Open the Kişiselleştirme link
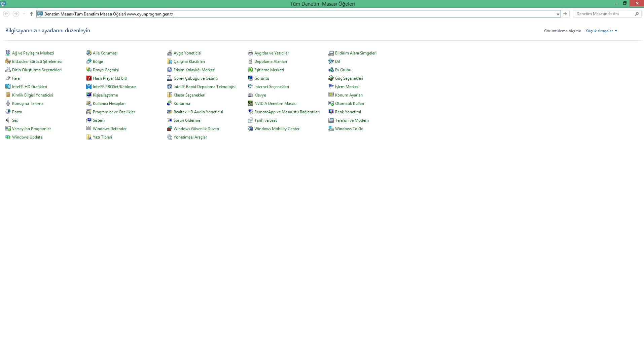The width and height of the screenshot is (644, 348). tap(105, 95)
